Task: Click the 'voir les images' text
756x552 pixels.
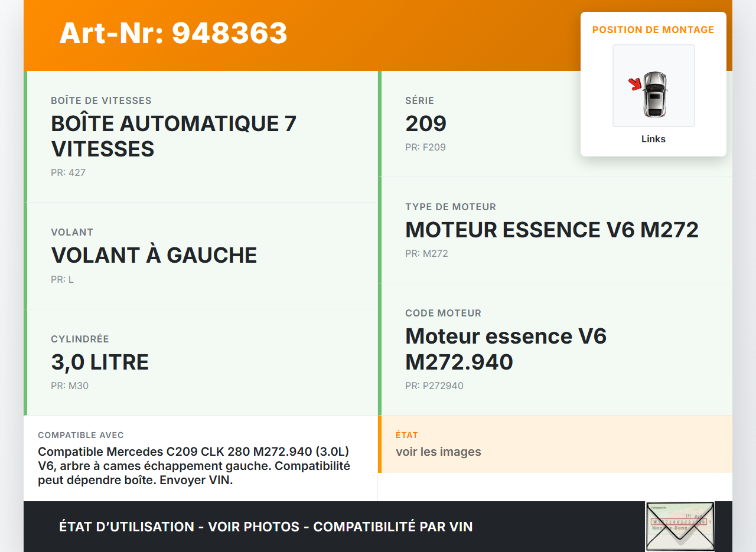Action: pos(438,452)
